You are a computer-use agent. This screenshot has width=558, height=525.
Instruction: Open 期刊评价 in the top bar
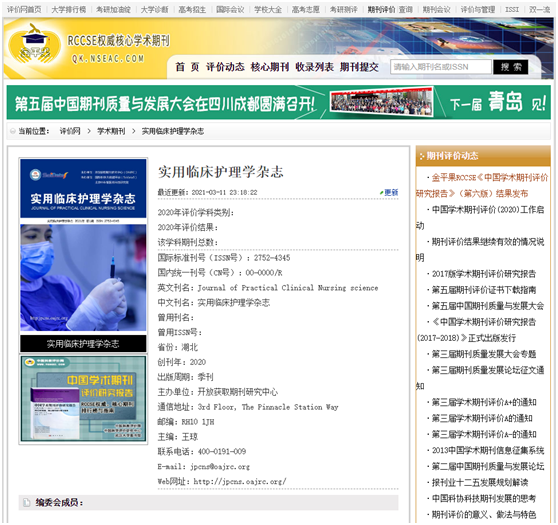(381, 10)
